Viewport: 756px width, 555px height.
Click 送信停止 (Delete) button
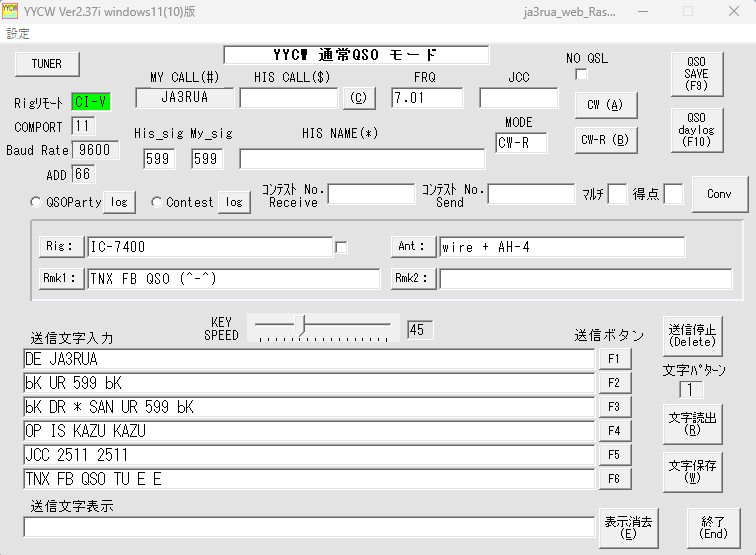coord(692,335)
